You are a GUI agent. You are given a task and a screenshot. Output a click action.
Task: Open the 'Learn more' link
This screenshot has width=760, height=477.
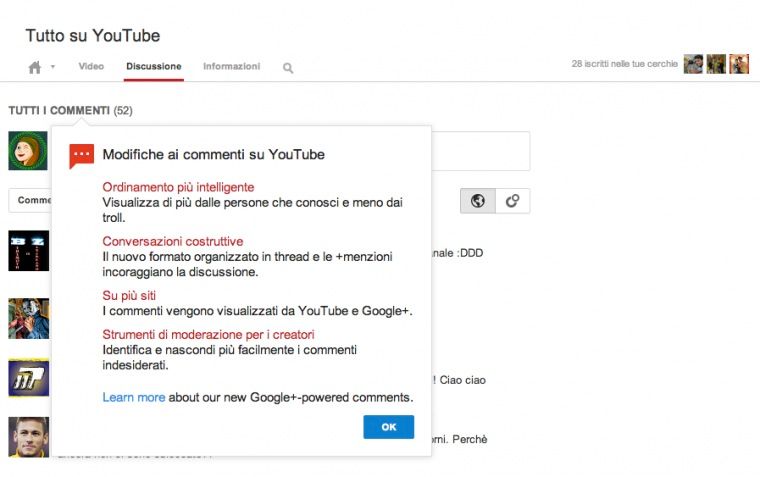(134, 398)
